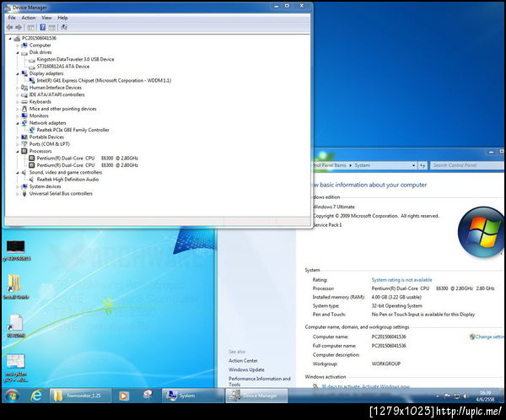Click 'System rating is not available' link
Screen dimensions: 506x420
pos(401,280)
